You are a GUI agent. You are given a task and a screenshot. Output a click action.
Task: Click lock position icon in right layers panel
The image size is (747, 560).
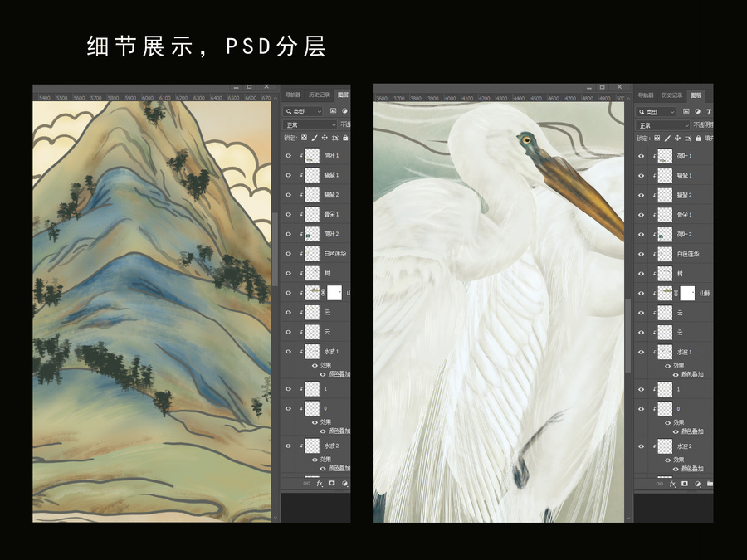click(x=677, y=138)
